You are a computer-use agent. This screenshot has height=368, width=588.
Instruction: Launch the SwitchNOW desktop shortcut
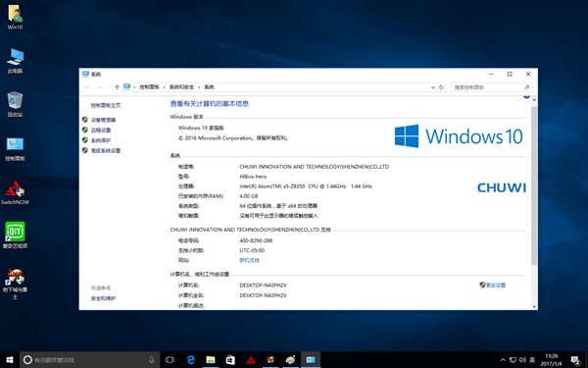[15, 192]
